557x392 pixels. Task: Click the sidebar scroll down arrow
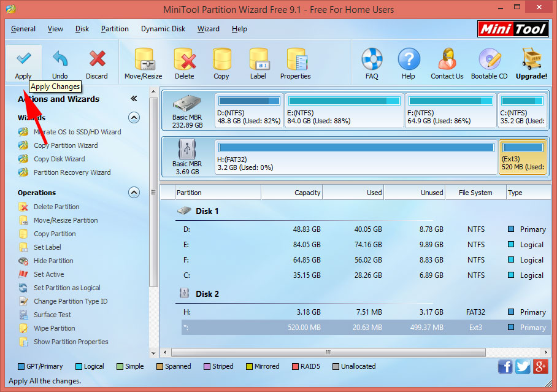[153, 353]
